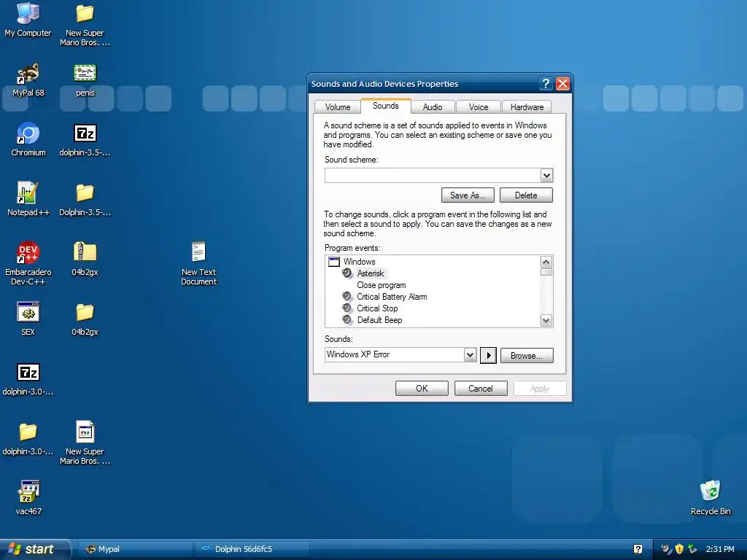Select the 04b2gx zipped folder icon
Viewport: 747px width, 560px height.
pos(85,259)
